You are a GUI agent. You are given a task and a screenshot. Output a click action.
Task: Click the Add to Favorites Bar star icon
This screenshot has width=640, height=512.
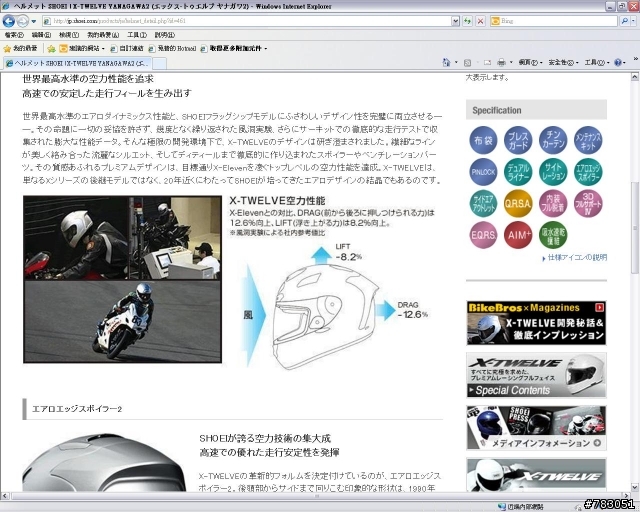51,49
